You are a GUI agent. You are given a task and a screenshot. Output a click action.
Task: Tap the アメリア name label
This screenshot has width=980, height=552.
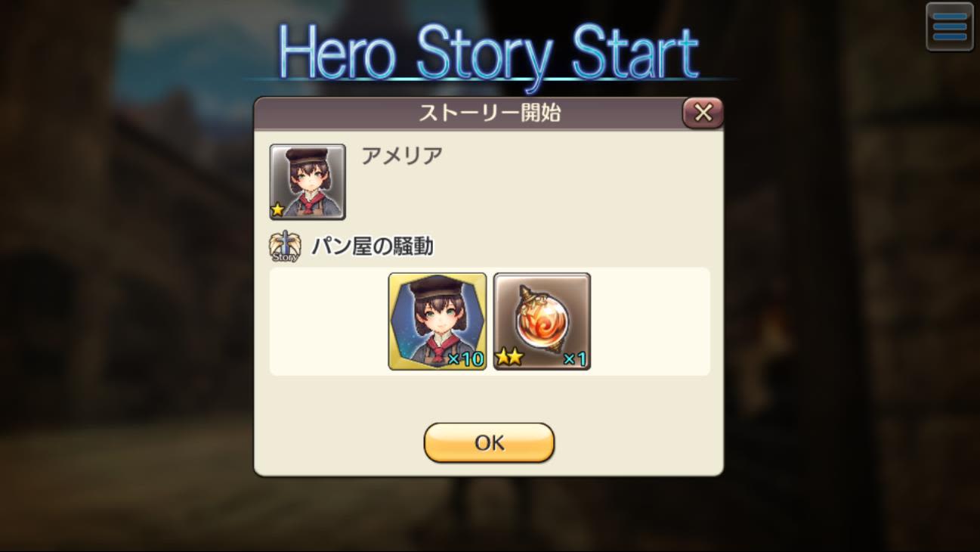(x=402, y=155)
